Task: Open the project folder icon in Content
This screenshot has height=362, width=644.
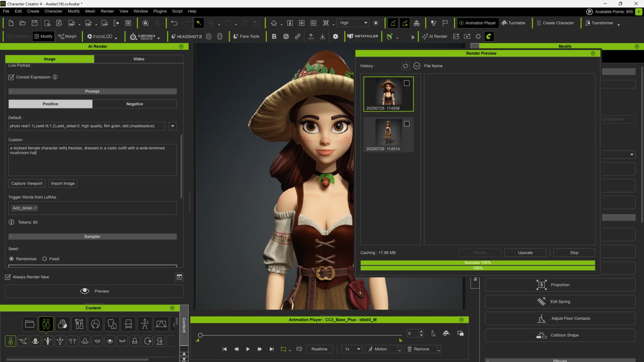Action: [x=29, y=324]
